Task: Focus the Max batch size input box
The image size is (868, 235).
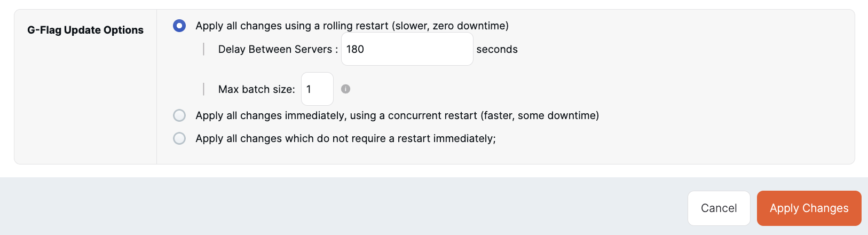Action: click(x=317, y=89)
